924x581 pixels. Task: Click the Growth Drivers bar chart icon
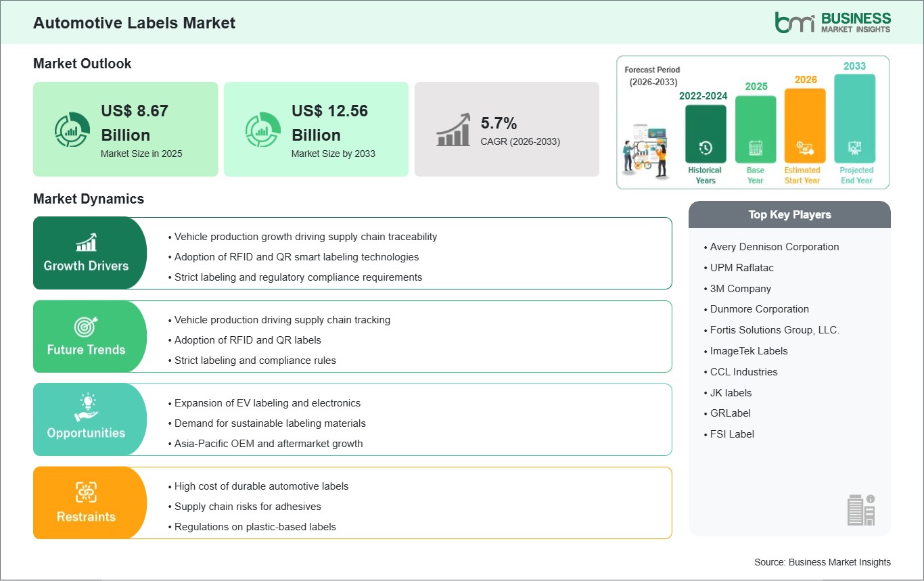(86, 242)
